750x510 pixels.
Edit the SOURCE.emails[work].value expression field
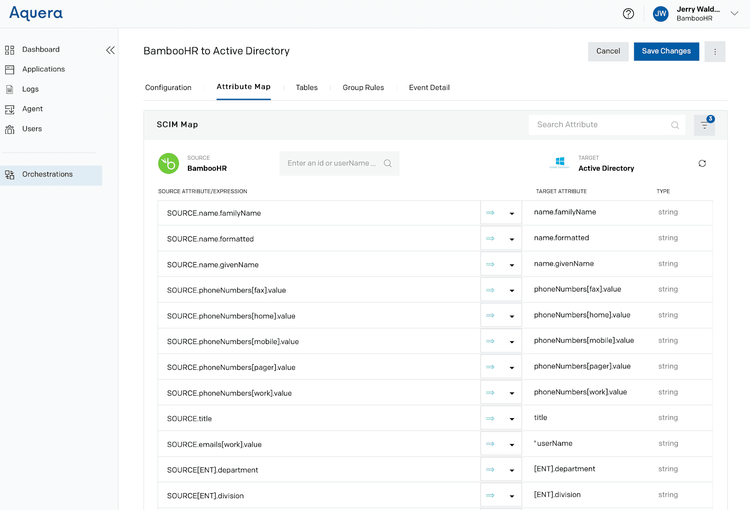pos(319,444)
